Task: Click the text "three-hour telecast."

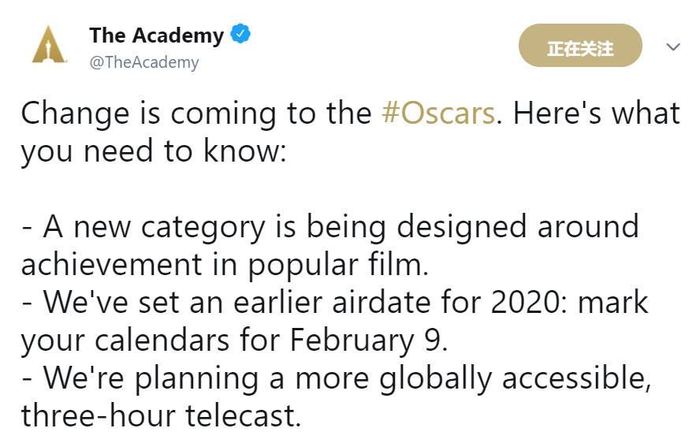Action: click(x=161, y=416)
